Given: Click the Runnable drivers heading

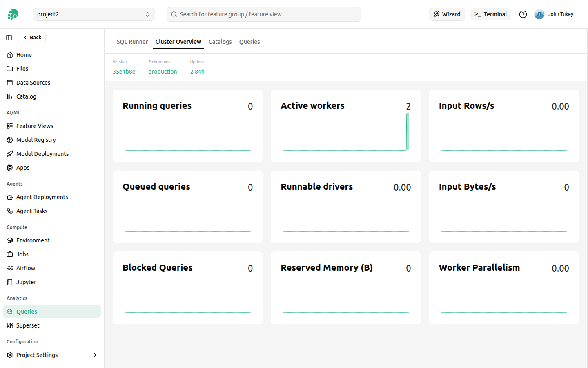Looking at the screenshot, I should click(317, 187).
